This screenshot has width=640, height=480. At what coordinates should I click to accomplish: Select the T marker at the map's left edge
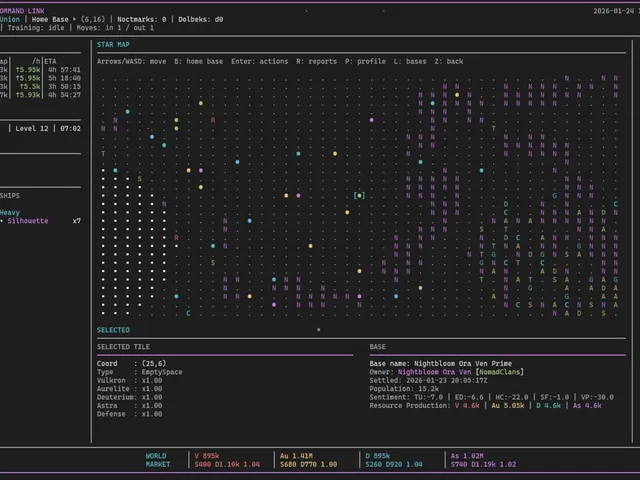[103, 154]
